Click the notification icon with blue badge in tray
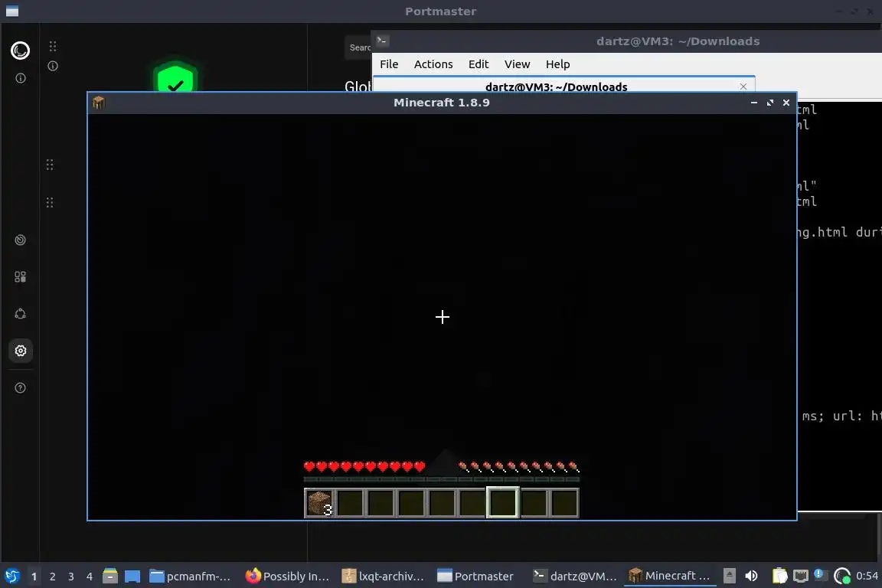This screenshot has width=882, height=588. tap(819, 575)
